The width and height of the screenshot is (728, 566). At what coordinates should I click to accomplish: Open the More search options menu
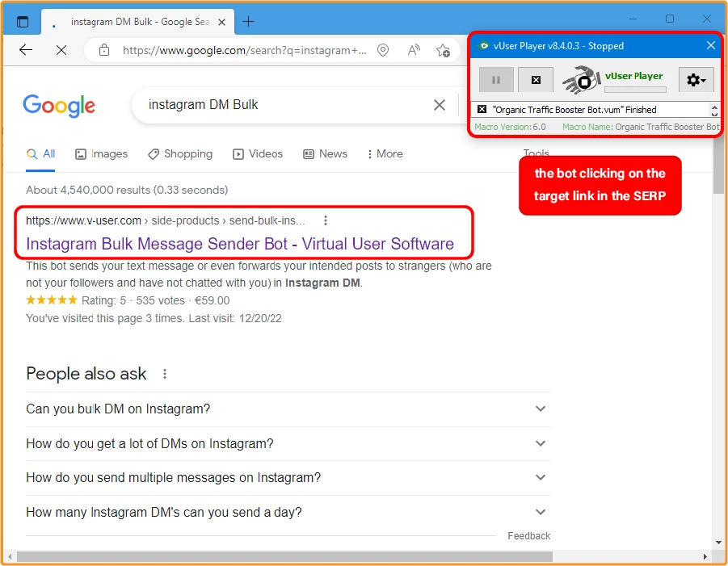pos(385,154)
